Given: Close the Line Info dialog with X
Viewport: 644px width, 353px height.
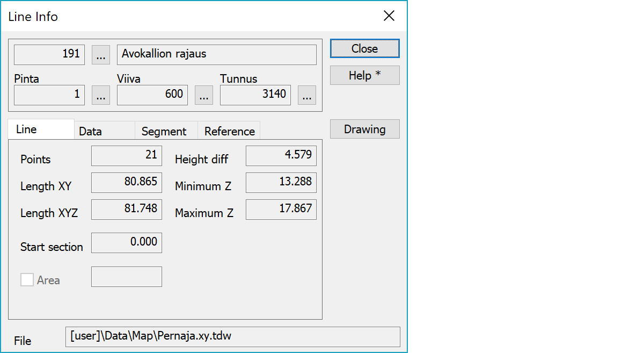Looking at the screenshot, I should pyautogui.click(x=389, y=16).
